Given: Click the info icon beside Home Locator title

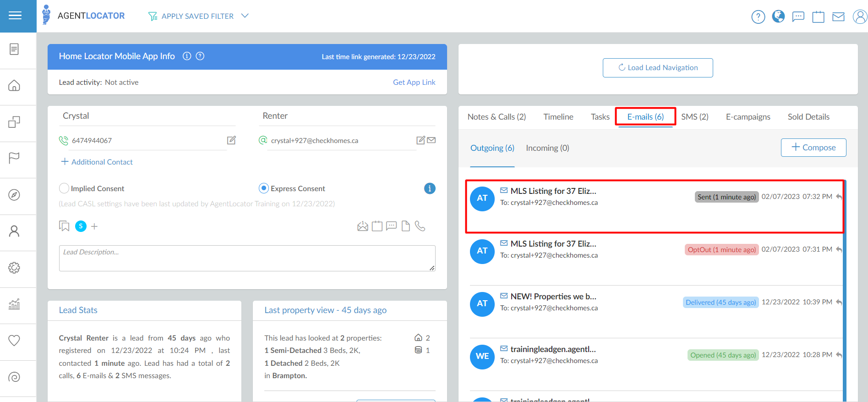Looking at the screenshot, I should point(187,56).
